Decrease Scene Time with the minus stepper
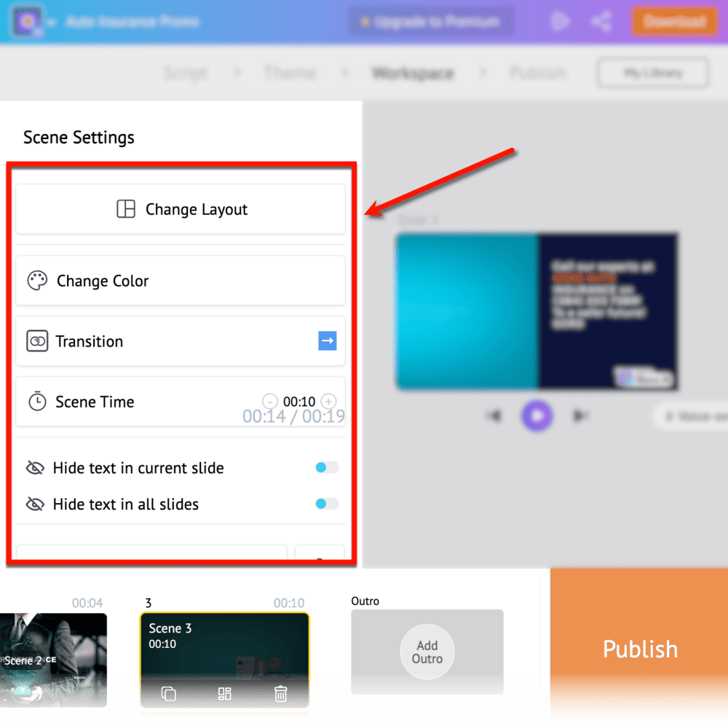Viewport: 728px width, 728px height. click(x=269, y=401)
